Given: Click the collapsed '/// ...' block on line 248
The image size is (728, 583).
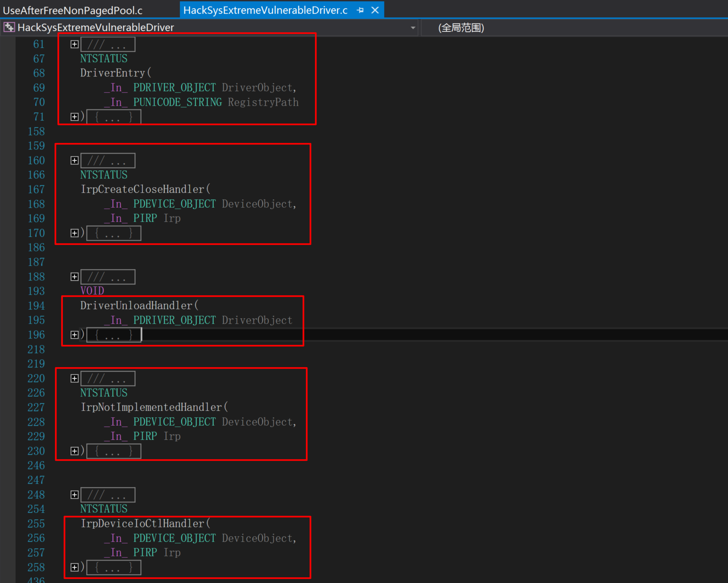Looking at the screenshot, I should 108,495.
